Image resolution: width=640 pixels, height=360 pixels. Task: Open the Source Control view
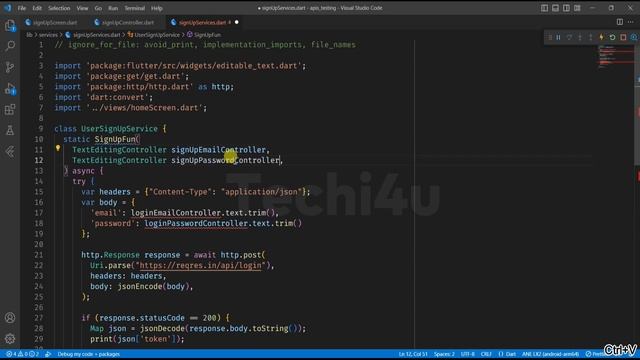click(x=10, y=67)
